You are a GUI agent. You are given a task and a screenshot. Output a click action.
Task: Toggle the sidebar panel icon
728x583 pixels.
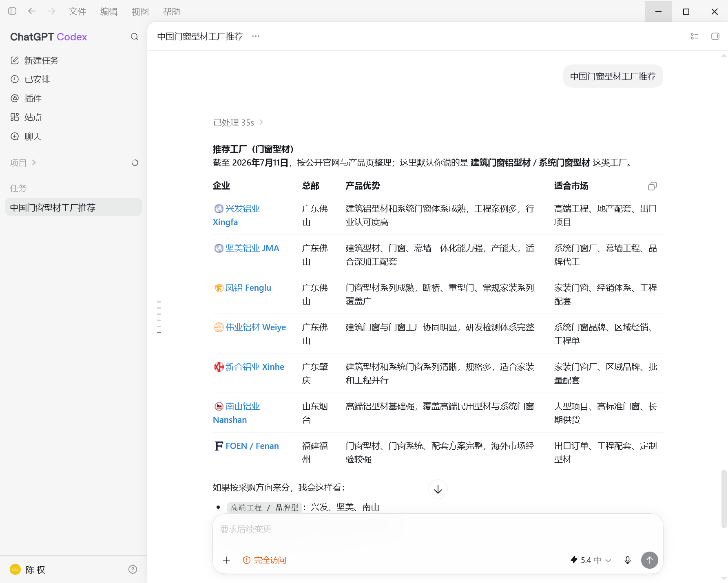[x=12, y=11]
